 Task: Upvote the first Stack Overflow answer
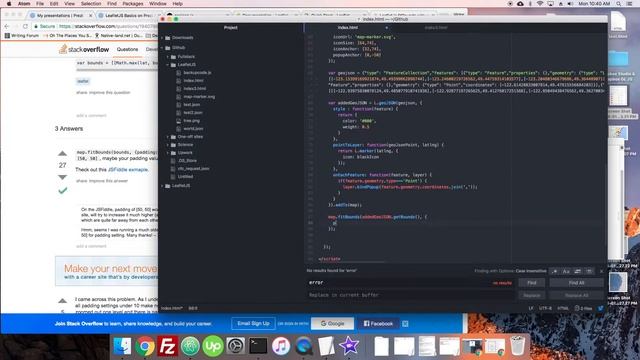pos(62,153)
